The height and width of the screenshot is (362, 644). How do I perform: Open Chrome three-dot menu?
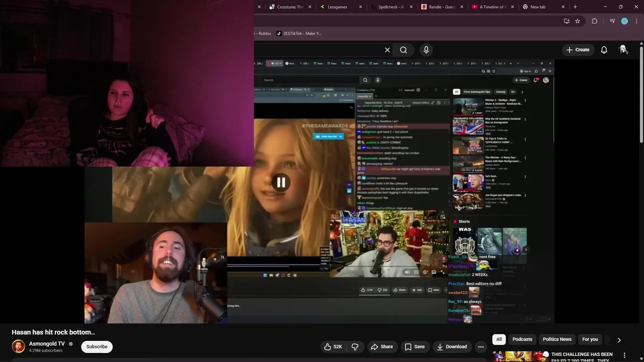pos(636,21)
